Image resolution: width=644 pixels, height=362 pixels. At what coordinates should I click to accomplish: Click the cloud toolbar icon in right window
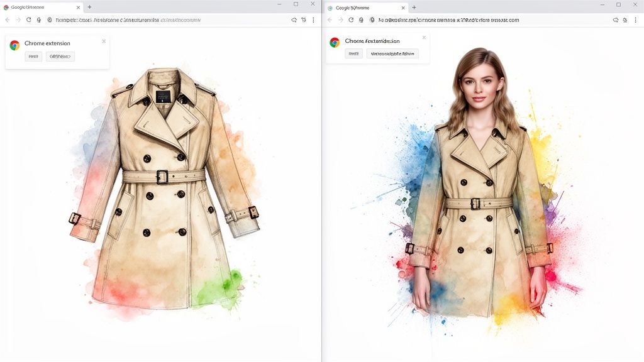(616, 19)
